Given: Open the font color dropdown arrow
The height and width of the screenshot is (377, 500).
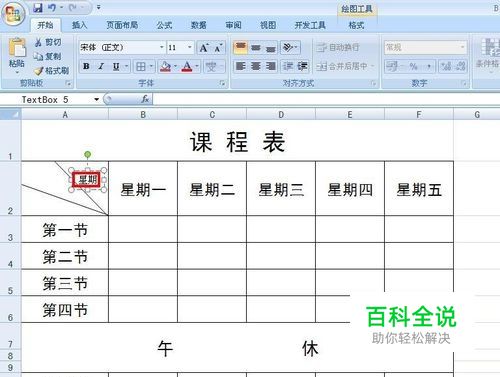Looking at the screenshot, I should [197, 67].
